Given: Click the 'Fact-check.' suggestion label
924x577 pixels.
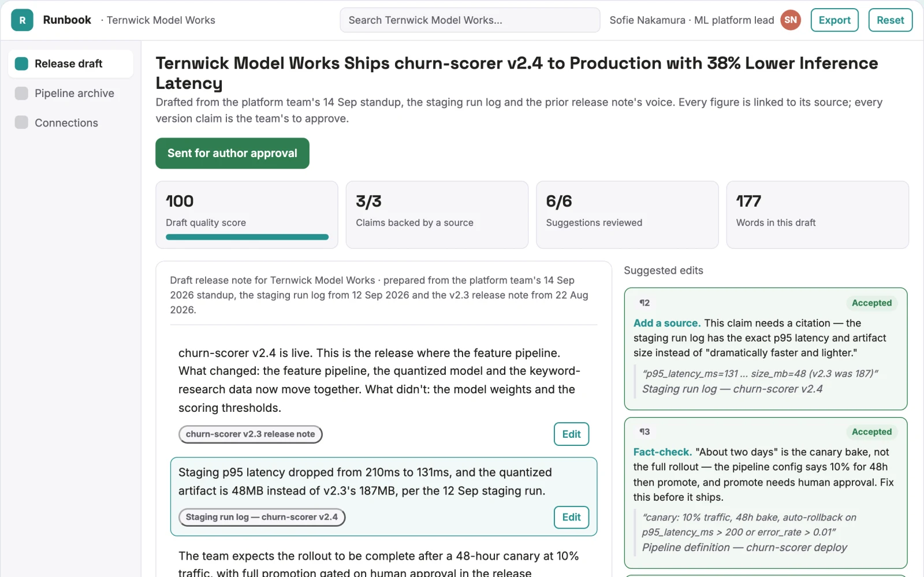Looking at the screenshot, I should 662,452.
